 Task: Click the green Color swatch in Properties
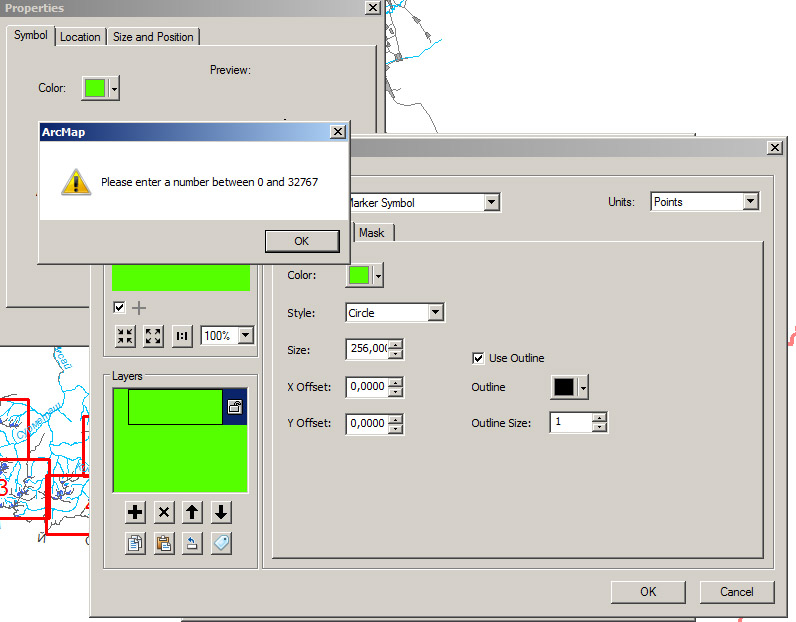[95, 88]
